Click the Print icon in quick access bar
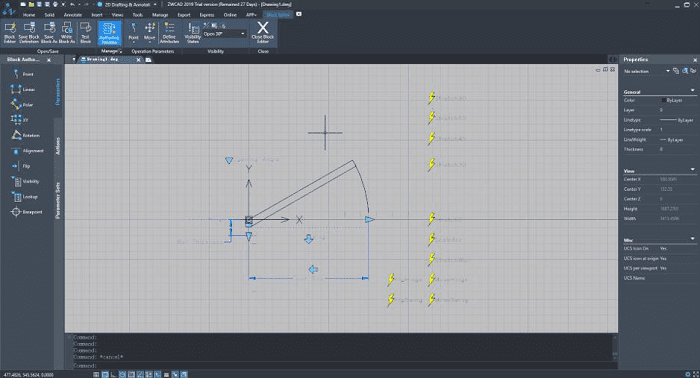 point(55,4)
